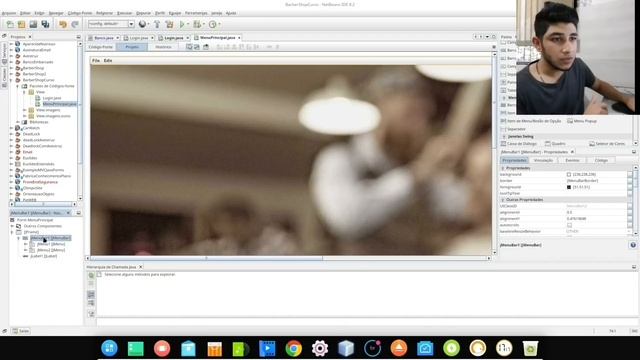Close the Hierarquia de Chamada tab
Image resolution: width=640 pixels, height=360 pixels.
(x=141, y=267)
